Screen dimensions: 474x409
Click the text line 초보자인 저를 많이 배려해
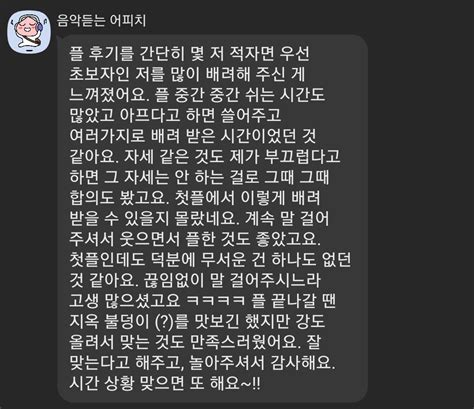(187, 74)
